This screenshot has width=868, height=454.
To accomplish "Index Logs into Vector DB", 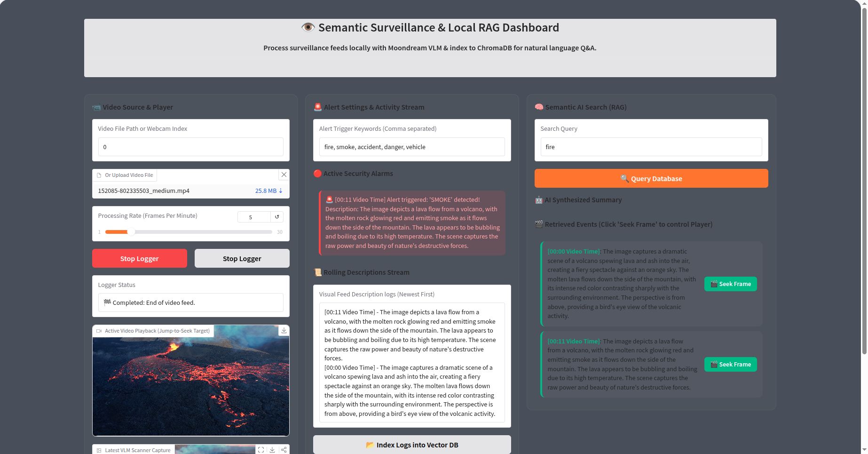I will point(412,445).
